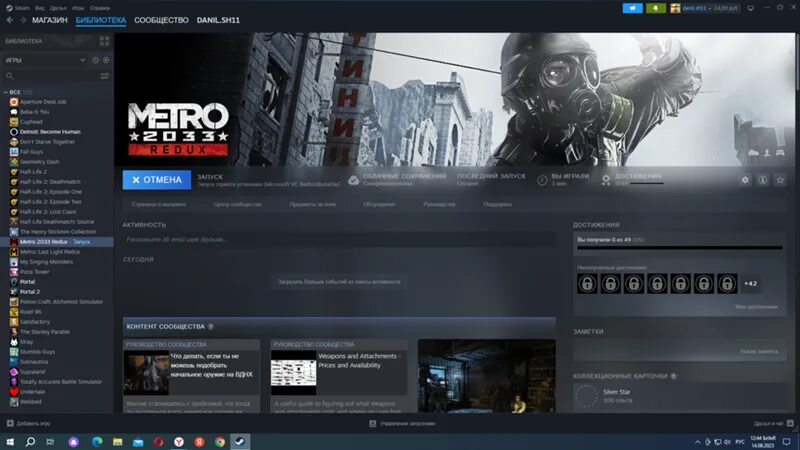Click help icon next to trading cards
The width and height of the screenshot is (800, 450).
coord(674,376)
